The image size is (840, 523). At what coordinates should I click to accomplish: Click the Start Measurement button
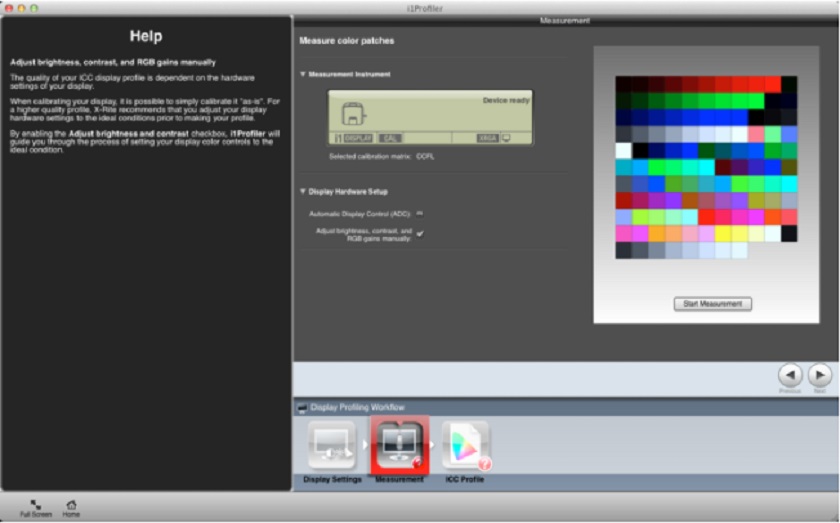click(712, 304)
